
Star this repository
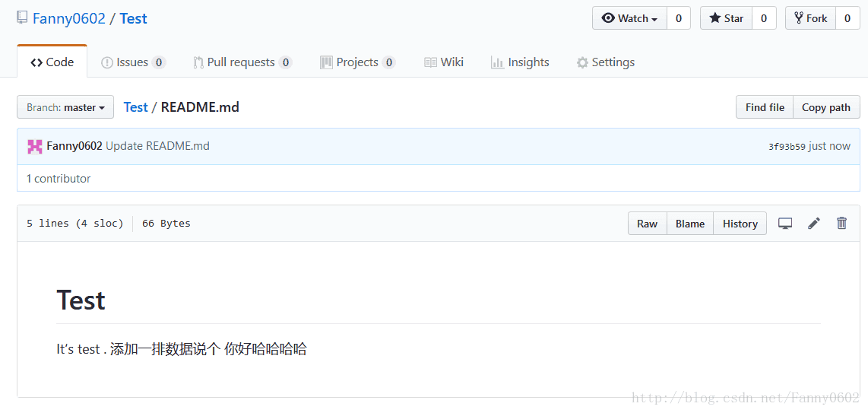tap(726, 18)
